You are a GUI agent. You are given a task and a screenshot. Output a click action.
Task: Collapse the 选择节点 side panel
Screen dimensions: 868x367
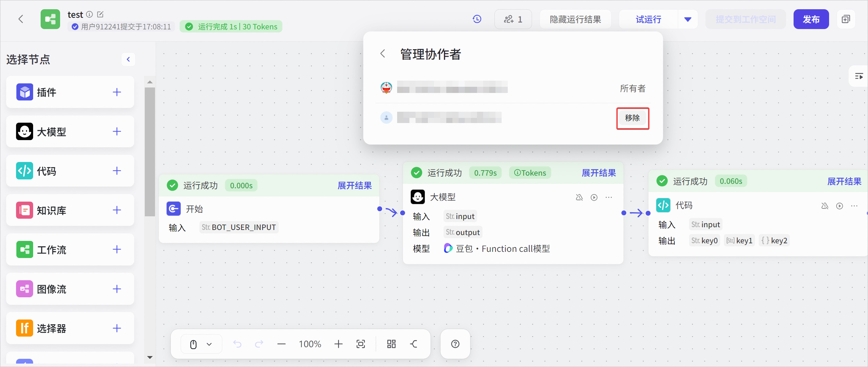[x=128, y=59]
